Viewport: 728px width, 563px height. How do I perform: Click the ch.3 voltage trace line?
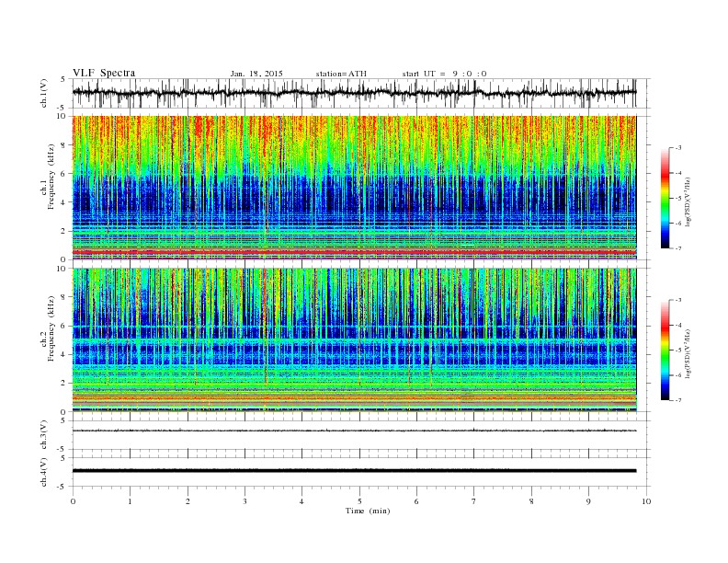(354, 431)
